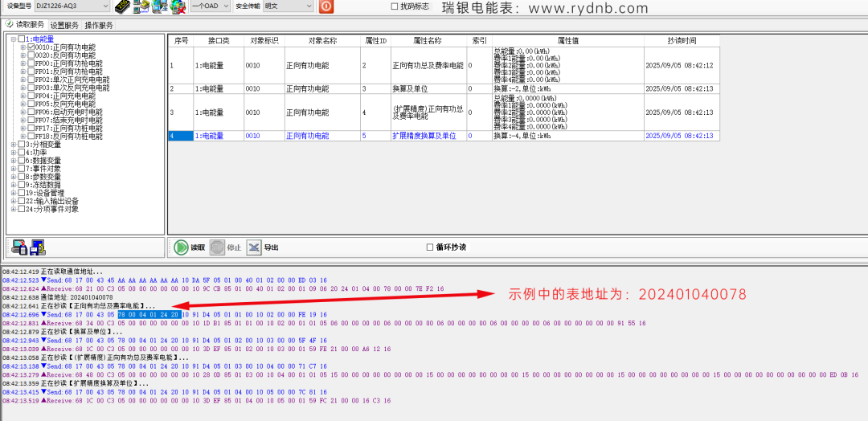Click the 接口类 column header
868x421 pixels.
[219, 41]
